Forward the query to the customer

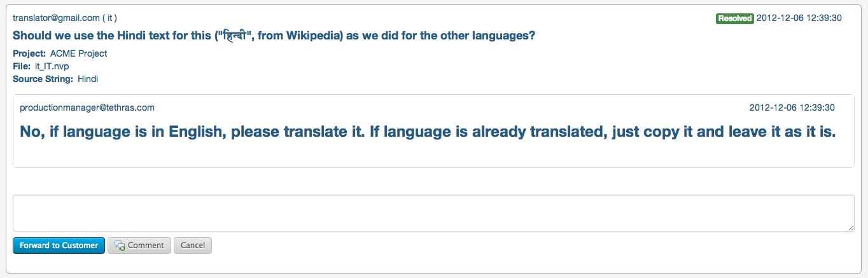click(59, 246)
